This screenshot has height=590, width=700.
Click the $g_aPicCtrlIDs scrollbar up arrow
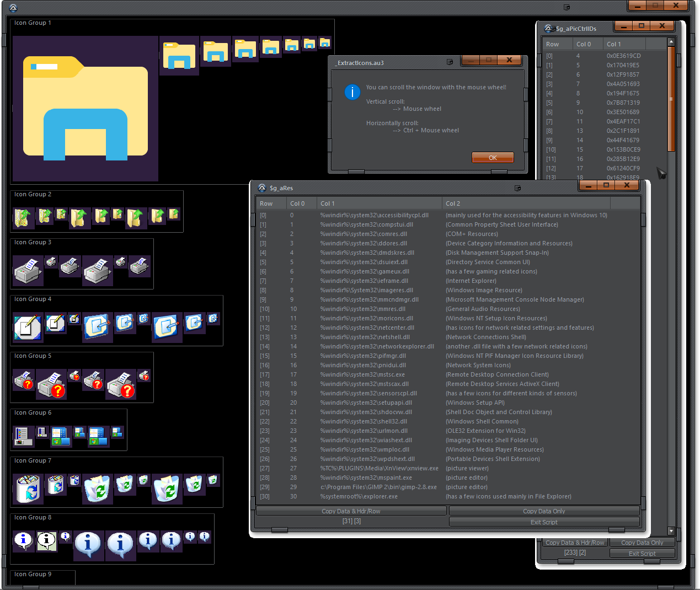(x=671, y=42)
